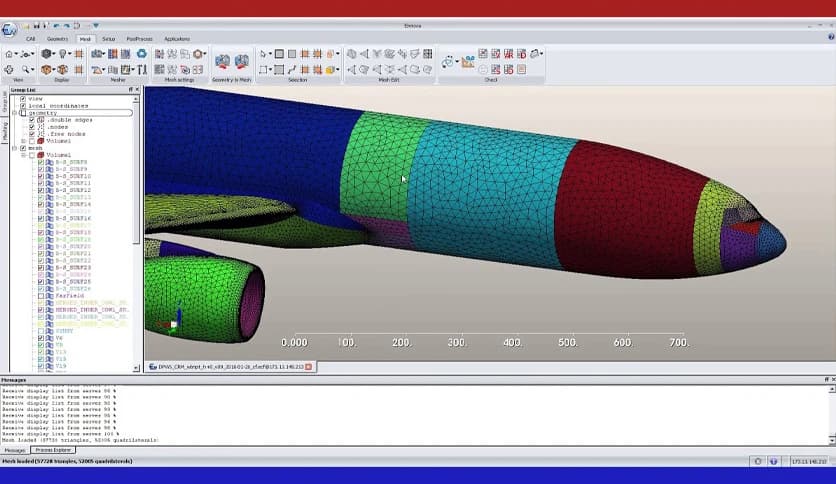Close the open mesh document tab
The image size is (836, 484).
tap(308, 367)
